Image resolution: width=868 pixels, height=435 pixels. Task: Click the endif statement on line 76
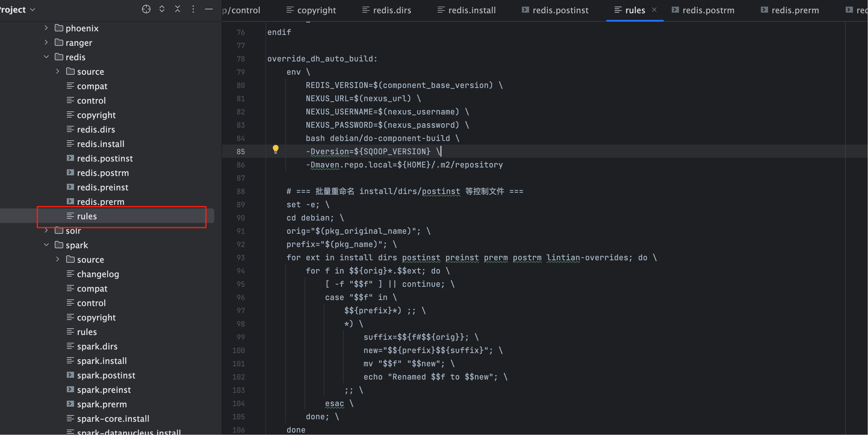[x=279, y=32]
